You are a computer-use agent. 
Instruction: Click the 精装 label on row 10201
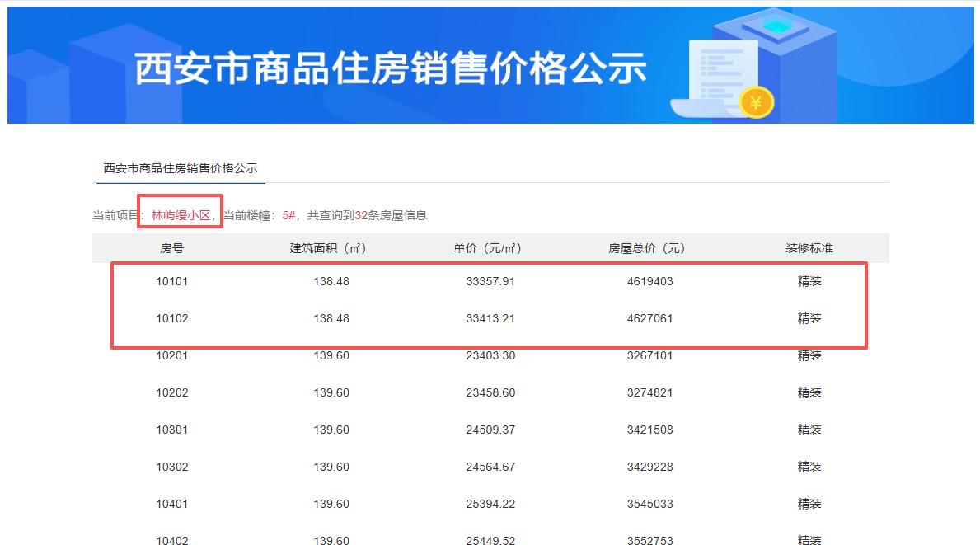[810, 355]
